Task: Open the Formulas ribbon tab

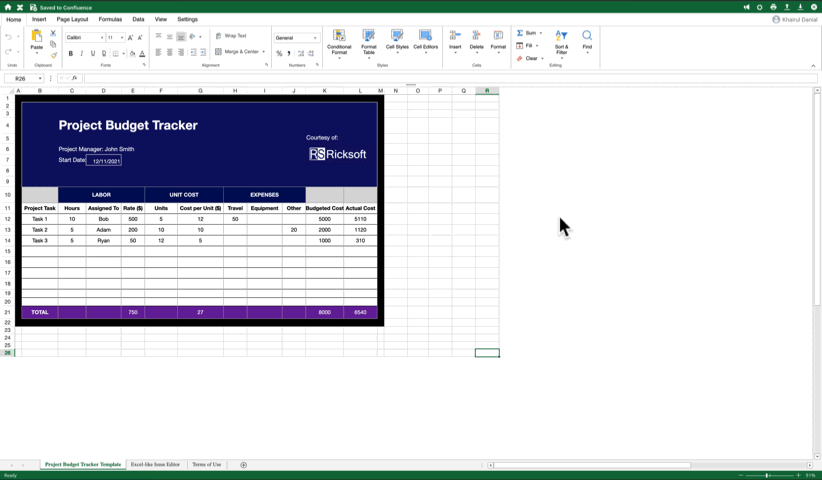Action: click(x=110, y=19)
